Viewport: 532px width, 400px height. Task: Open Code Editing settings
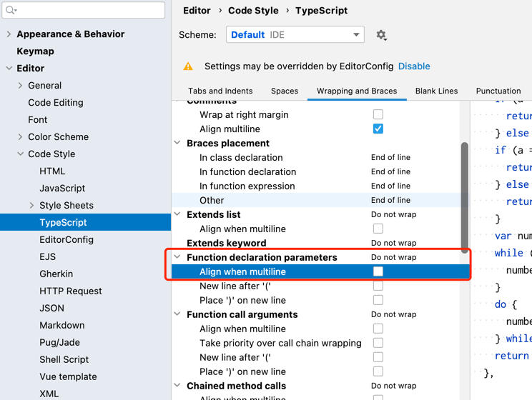pyautogui.click(x=56, y=102)
